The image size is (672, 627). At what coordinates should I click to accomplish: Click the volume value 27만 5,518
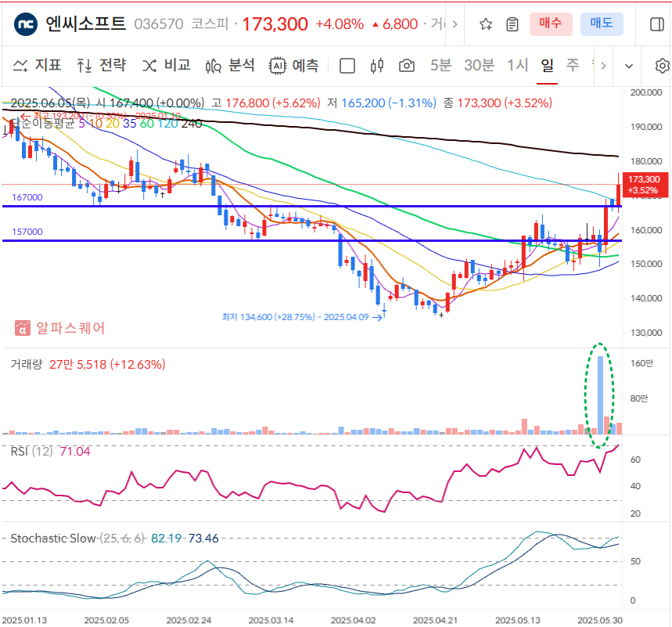tap(77, 364)
